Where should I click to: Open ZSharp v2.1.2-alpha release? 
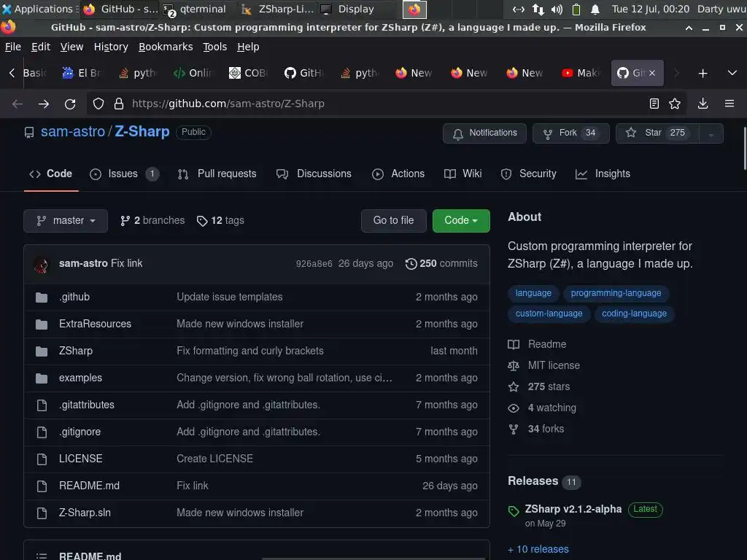point(573,509)
